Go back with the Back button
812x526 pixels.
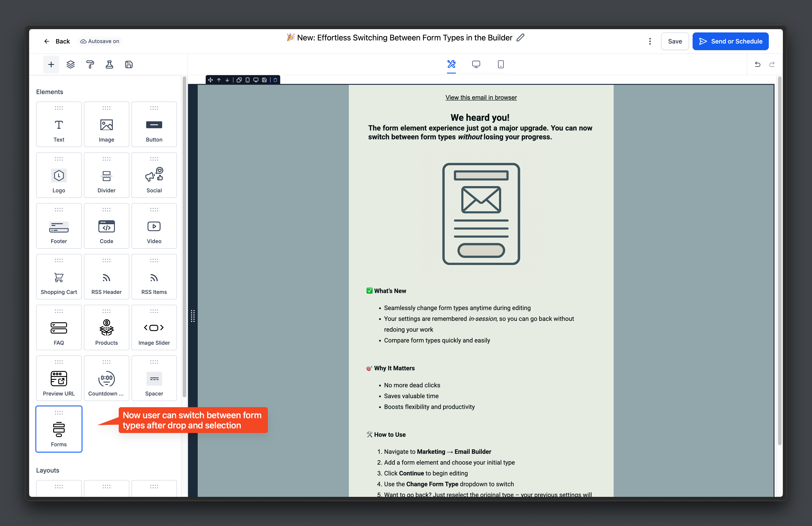[57, 41]
